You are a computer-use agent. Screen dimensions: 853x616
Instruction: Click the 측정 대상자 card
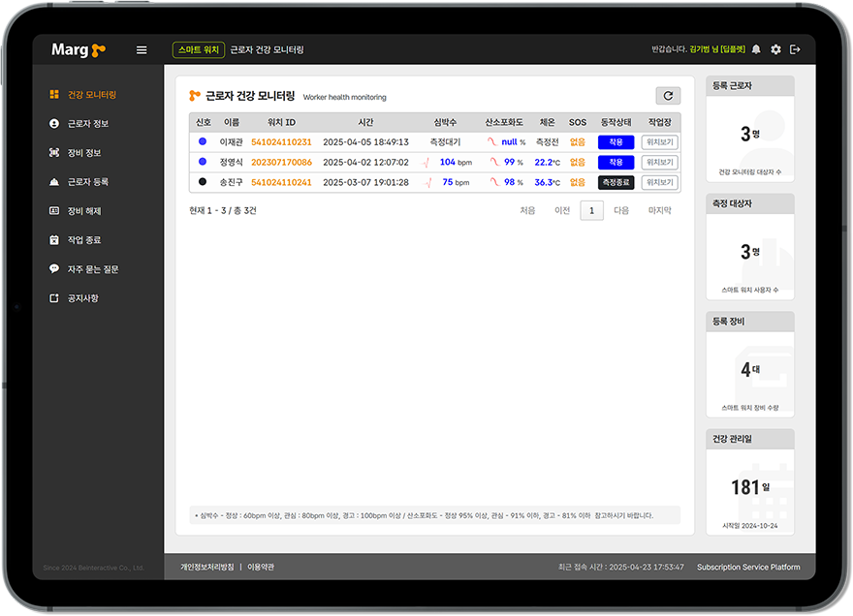click(750, 247)
